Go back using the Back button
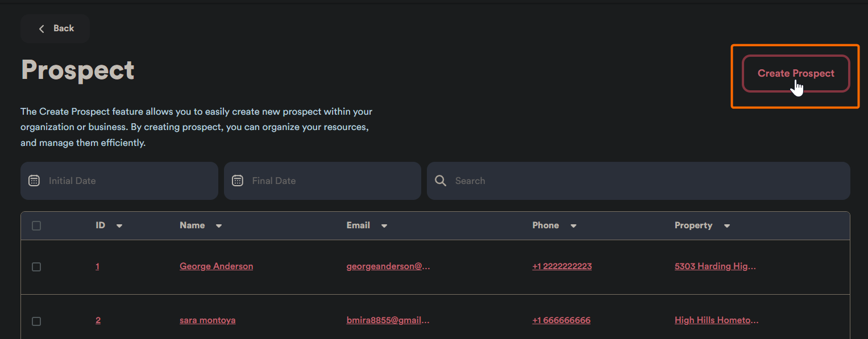 pyautogui.click(x=55, y=28)
